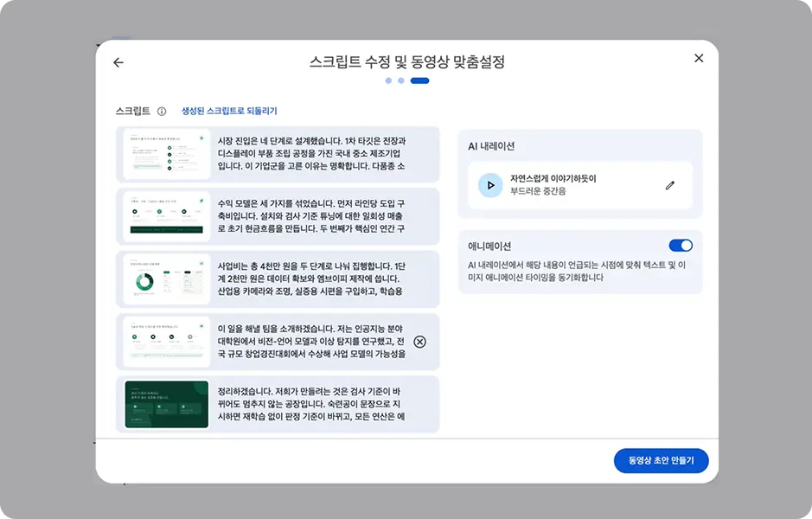Click the second step indicator dot
The height and width of the screenshot is (519, 812).
tap(401, 80)
